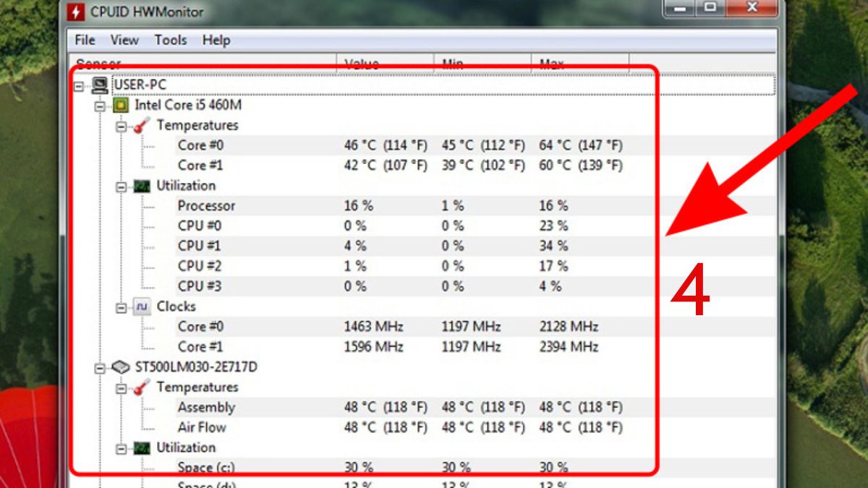Open the Help menu
Viewport: 868px width, 488px height.
[x=216, y=40]
